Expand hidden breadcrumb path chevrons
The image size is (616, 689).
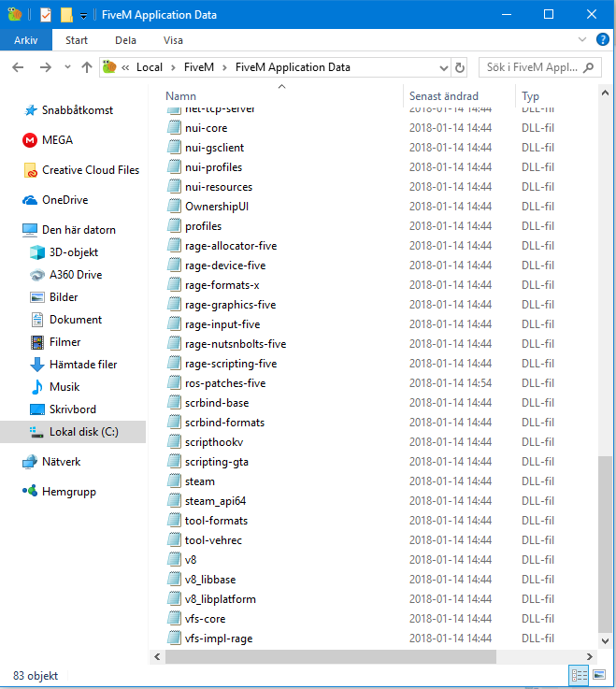tap(125, 67)
